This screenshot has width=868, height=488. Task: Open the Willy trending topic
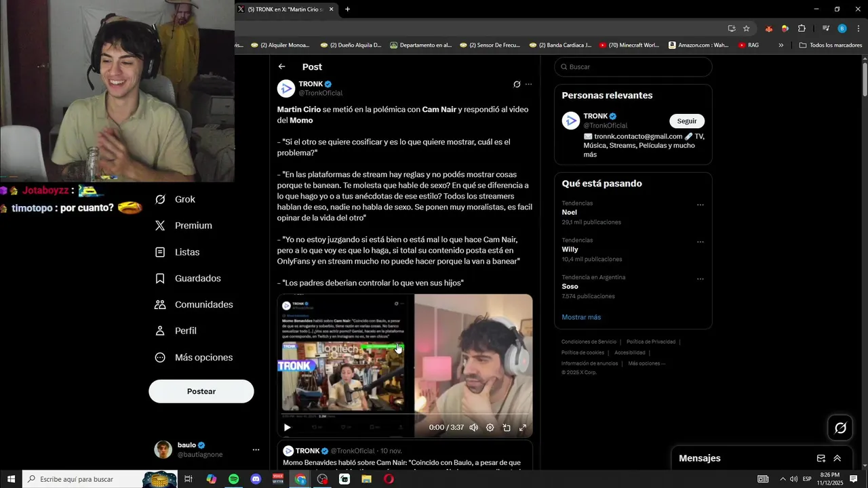tap(570, 249)
